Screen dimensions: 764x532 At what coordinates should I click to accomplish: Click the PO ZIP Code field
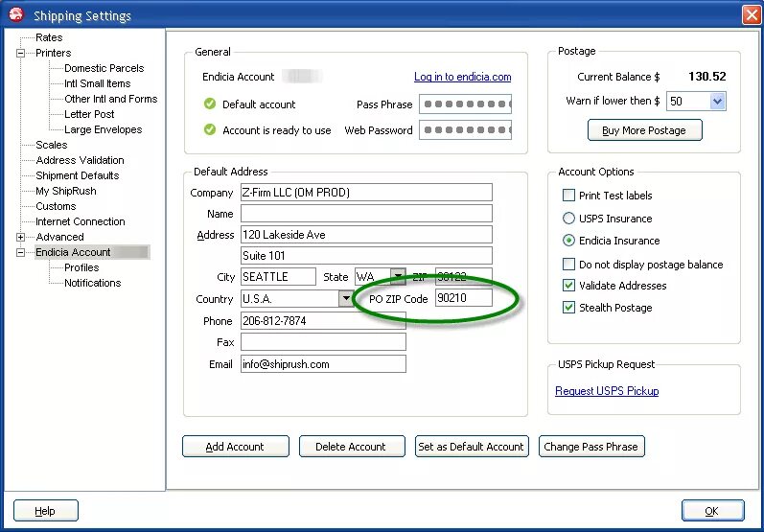coord(463,298)
